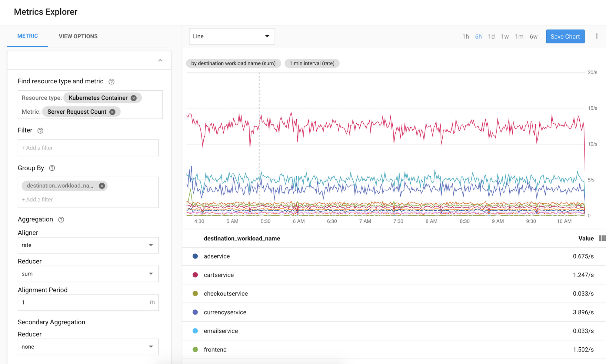Viewport: 606px width, 364px height.
Task: Click the Alignment Period input field
Action: 88,302
